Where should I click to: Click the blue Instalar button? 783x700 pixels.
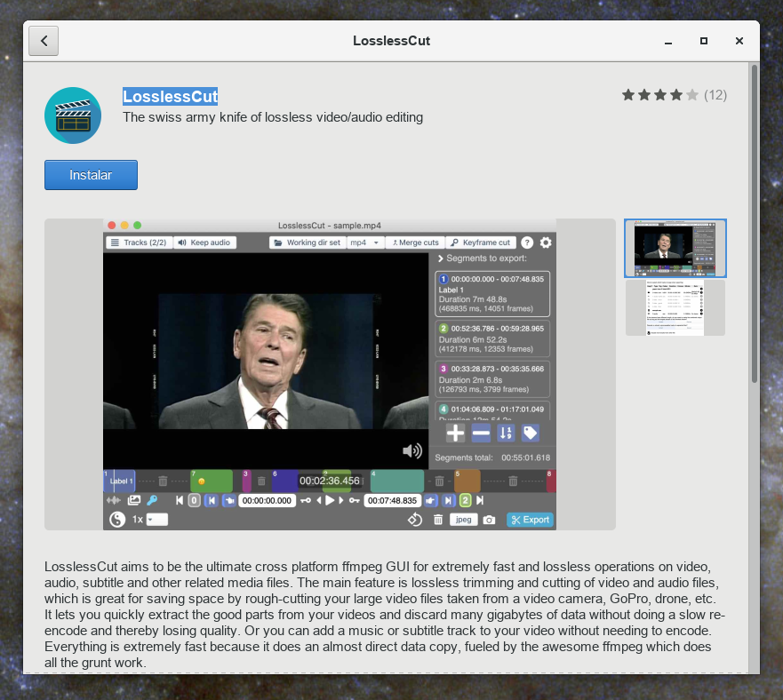click(x=91, y=175)
